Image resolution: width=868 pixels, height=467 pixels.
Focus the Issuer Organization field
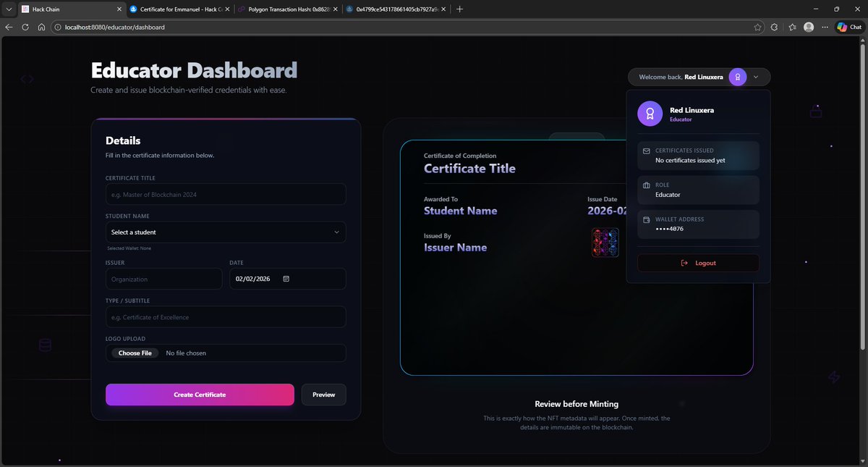164,279
